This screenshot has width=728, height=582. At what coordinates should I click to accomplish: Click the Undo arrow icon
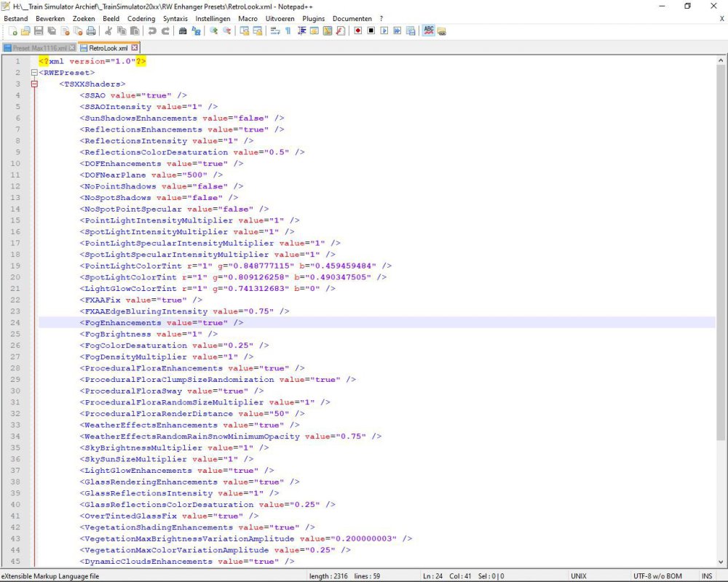pyautogui.click(x=152, y=31)
